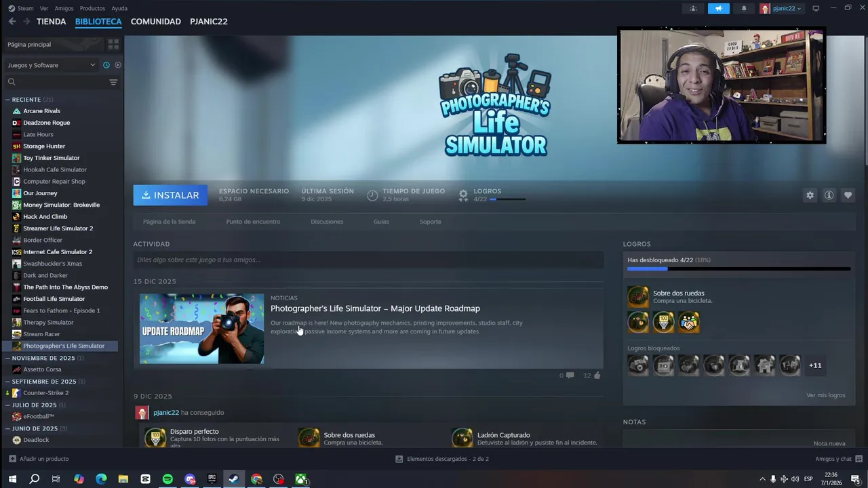The height and width of the screenshot is (488, 868).
Task: Open the Juegos y Software dropdown
Action: 51,65
